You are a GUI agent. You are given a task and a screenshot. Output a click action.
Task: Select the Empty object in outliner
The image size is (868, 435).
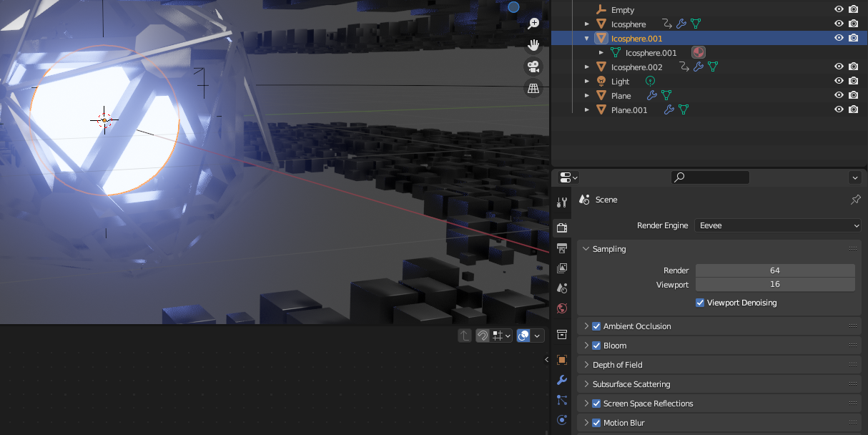pos(623,10)
